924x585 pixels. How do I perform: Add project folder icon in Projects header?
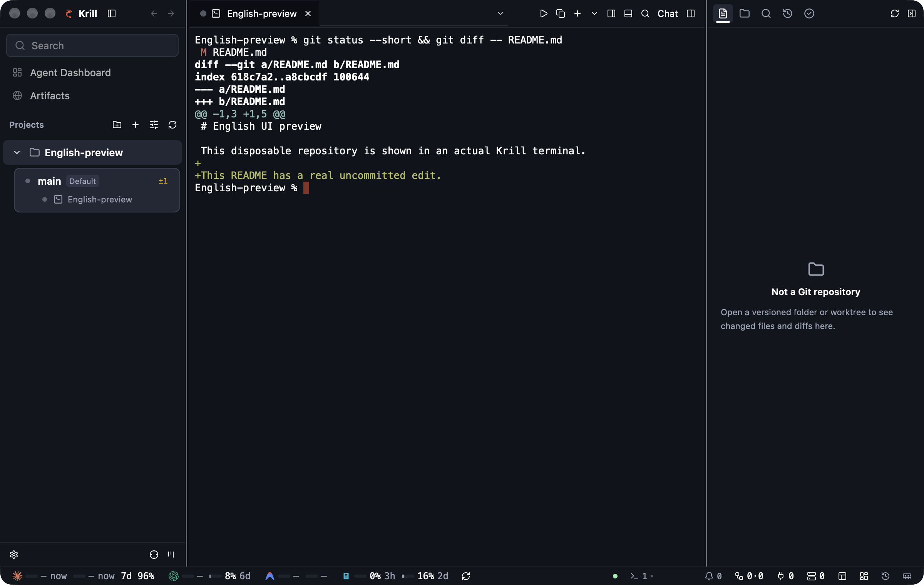pos(117,125)
